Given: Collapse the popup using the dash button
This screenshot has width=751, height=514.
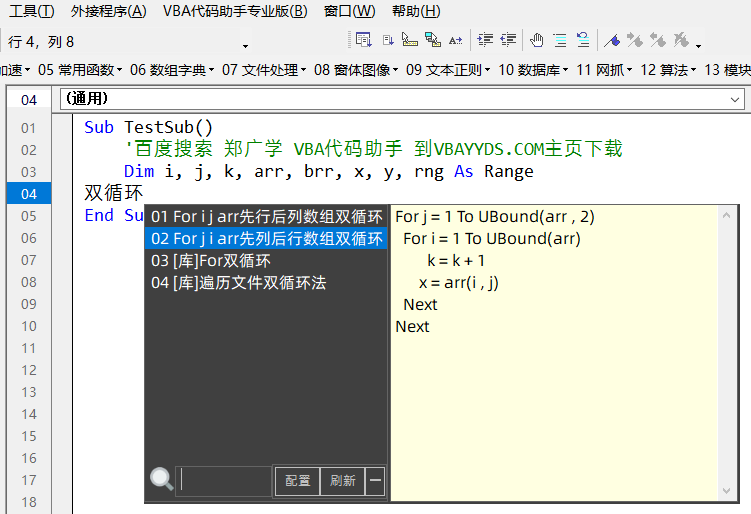Looking at the screenshot, I should coord(375,481).
